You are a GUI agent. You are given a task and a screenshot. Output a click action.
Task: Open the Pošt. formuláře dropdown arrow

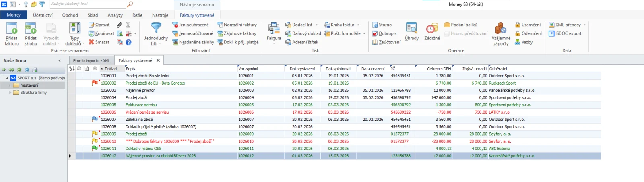tap(364, 34)
